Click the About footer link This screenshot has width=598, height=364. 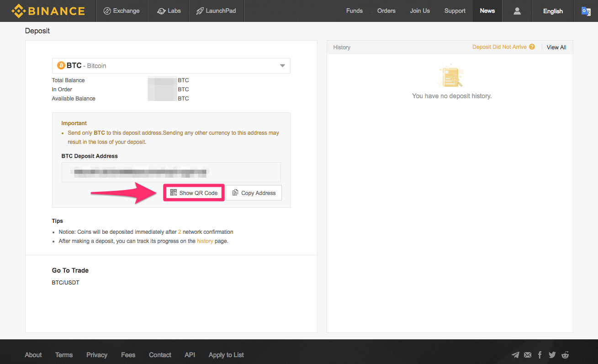point(33,355)
